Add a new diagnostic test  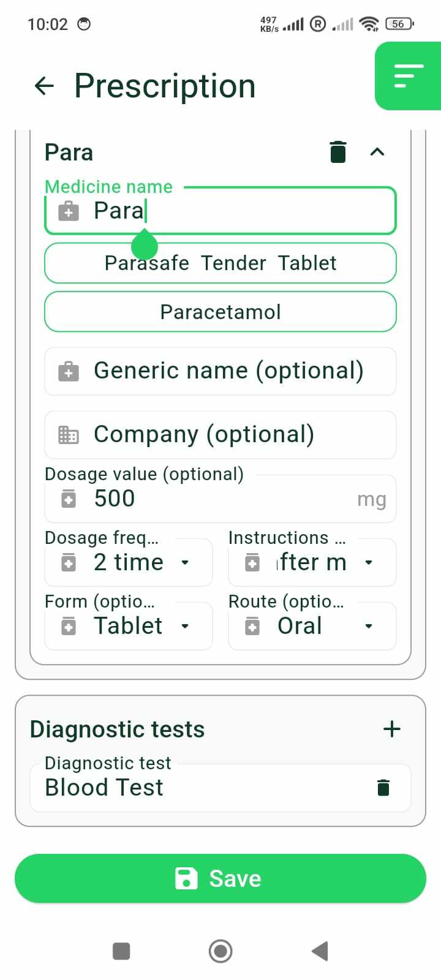pos(391,729)
